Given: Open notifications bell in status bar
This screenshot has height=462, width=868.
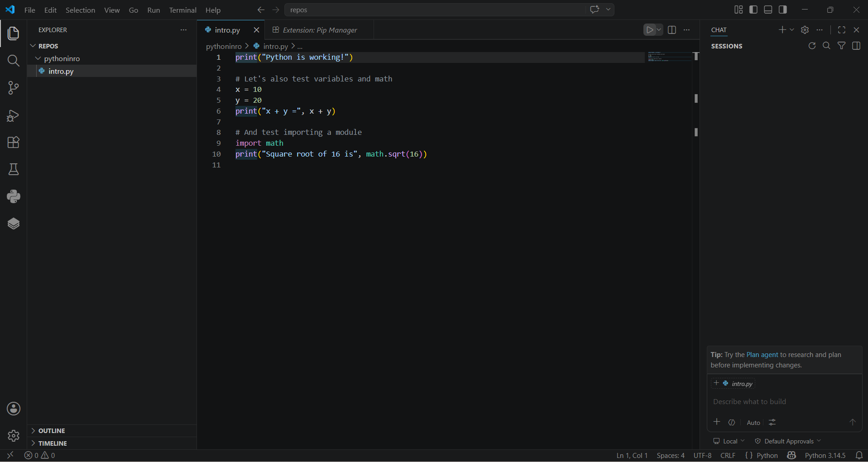Looking at the screenshot, I should [x=859, y=455].
